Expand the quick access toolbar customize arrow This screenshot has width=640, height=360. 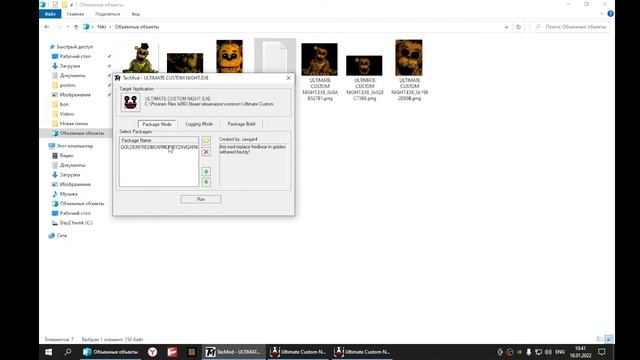[x=72, y=5]
